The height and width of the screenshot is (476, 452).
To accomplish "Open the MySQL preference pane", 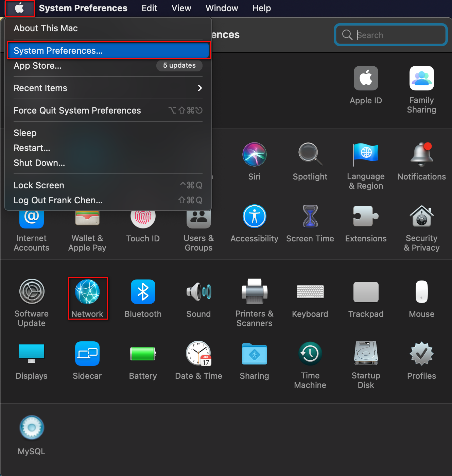I will point(32,436).
